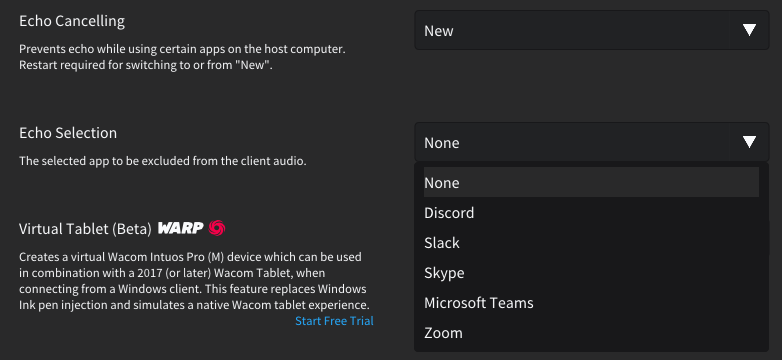
Task: Click the Echo Selection setting heading
Action: pos(68,133)
